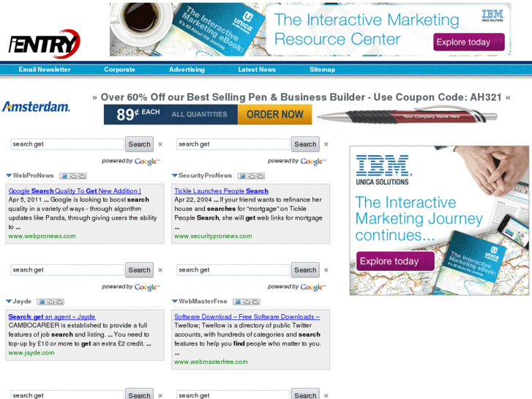532x399 pixels.
Task: Click Search button above SecurityProNews
Action: (x=305, y=144)
